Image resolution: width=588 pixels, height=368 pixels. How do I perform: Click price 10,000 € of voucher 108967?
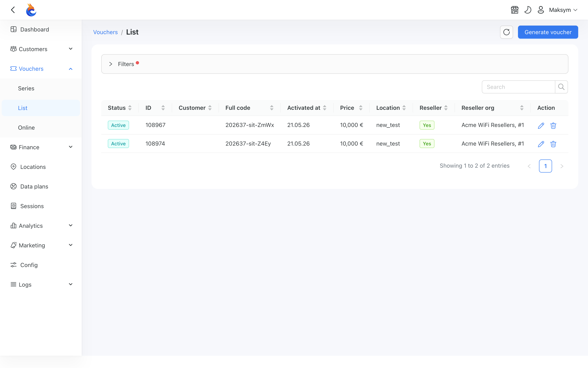click(352, 125)
